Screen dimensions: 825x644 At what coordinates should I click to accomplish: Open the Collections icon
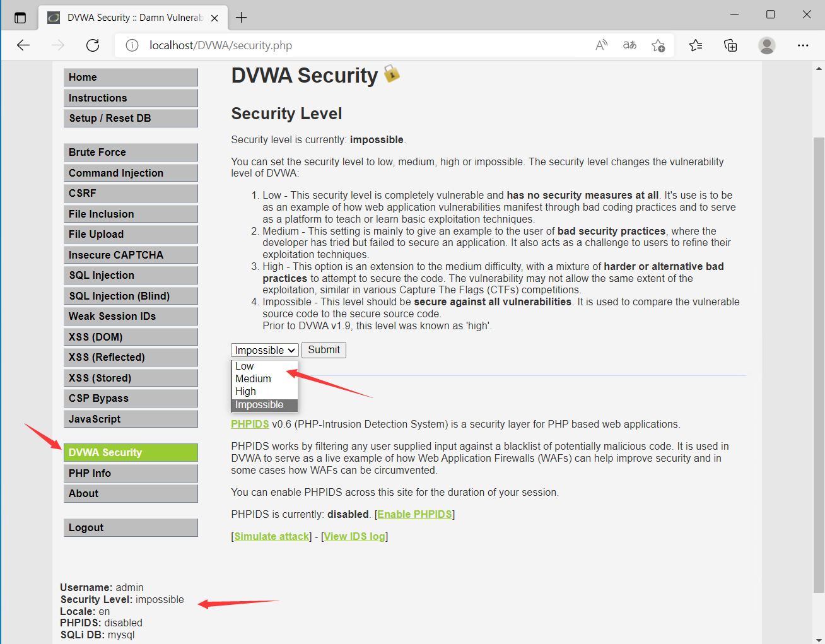[x=730, y=45]
